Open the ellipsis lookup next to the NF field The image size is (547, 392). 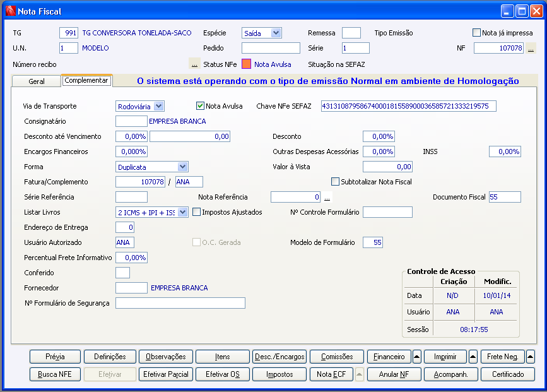click(531, 48)
